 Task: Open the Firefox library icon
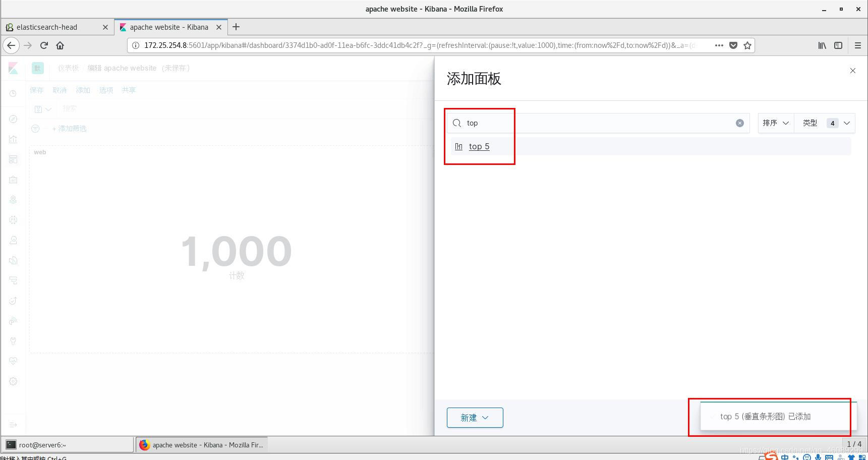click(822, 45)
